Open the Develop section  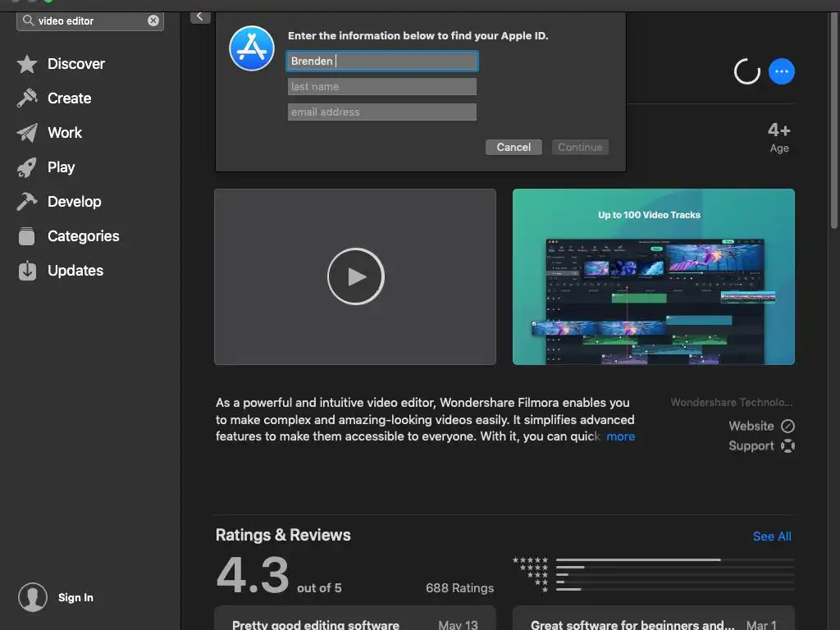pyautogui.click(x=75, y=202)
